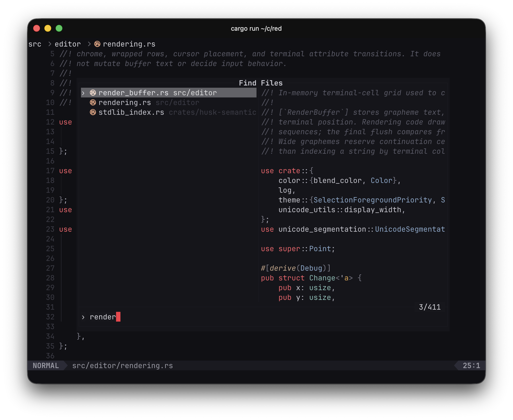Click the Rust icon beside rendering.rs result
The width and height of the screenshot is (513, 420).
coord(93,103)
